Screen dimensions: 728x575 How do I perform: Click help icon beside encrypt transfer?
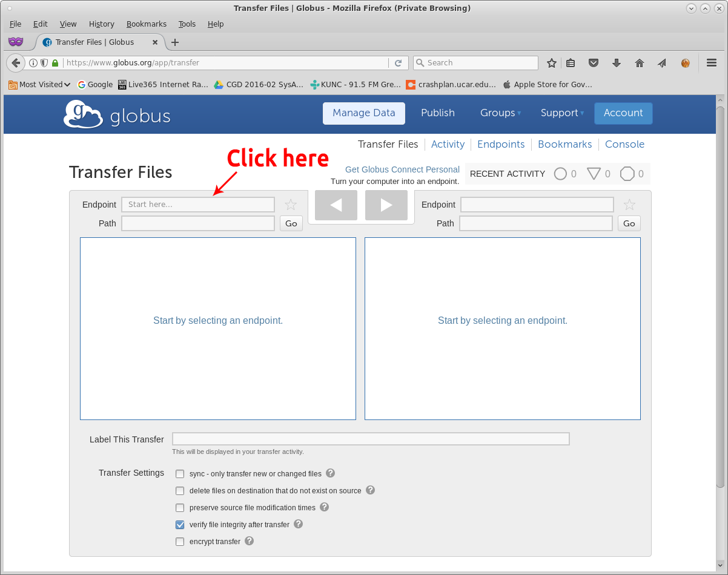click(x=250, y=541)
